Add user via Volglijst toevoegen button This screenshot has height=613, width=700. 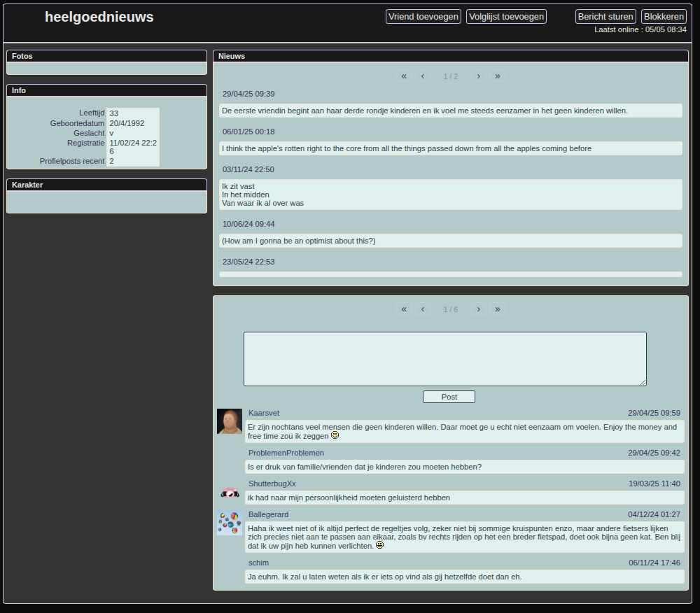pyautogui.click(x=506, y=17)
